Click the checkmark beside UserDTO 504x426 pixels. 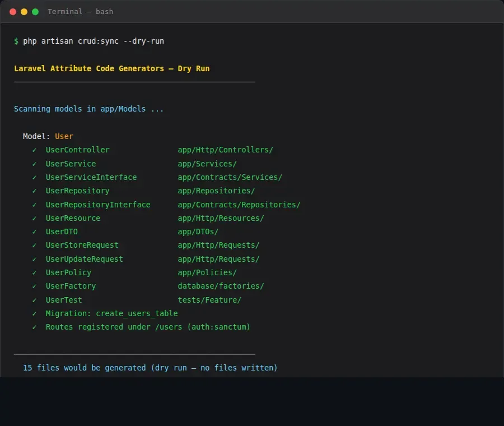34,231
